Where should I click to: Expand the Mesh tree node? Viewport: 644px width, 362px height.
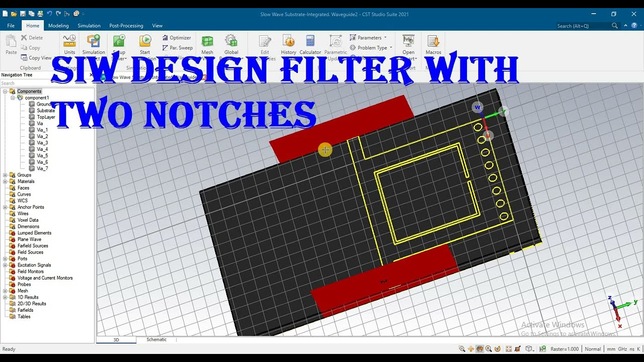[x=5, y=291]
